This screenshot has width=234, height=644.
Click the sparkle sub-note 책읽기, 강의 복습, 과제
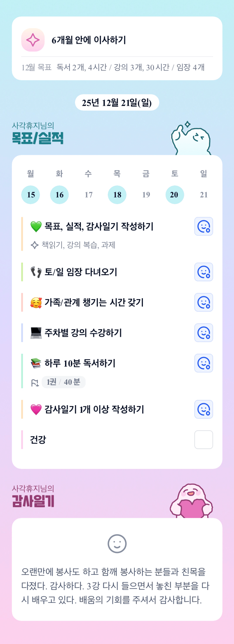point(78,245)
